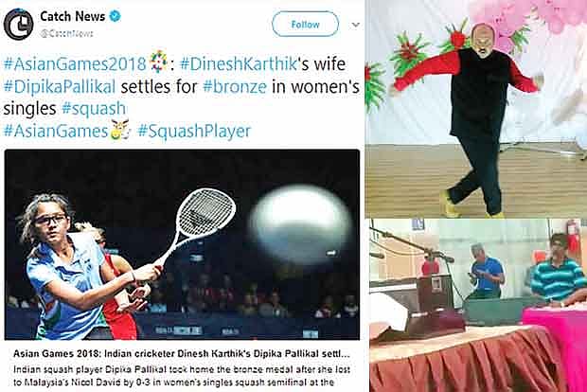The image size is (587, 392).
Task: Open the Asian Games 2018 article headline
Action: [182, 354]
